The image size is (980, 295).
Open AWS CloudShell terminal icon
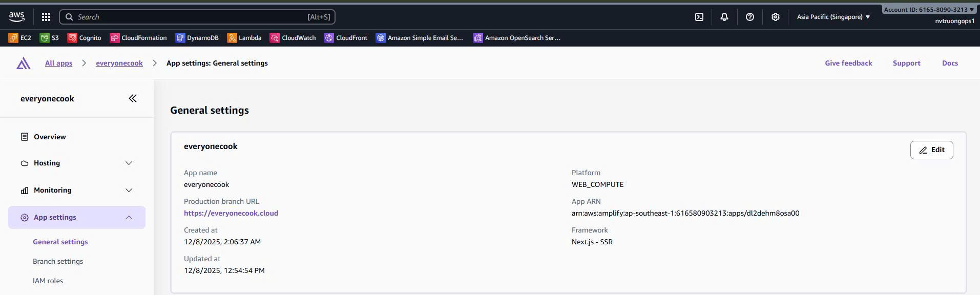click(x=699, y=17)
